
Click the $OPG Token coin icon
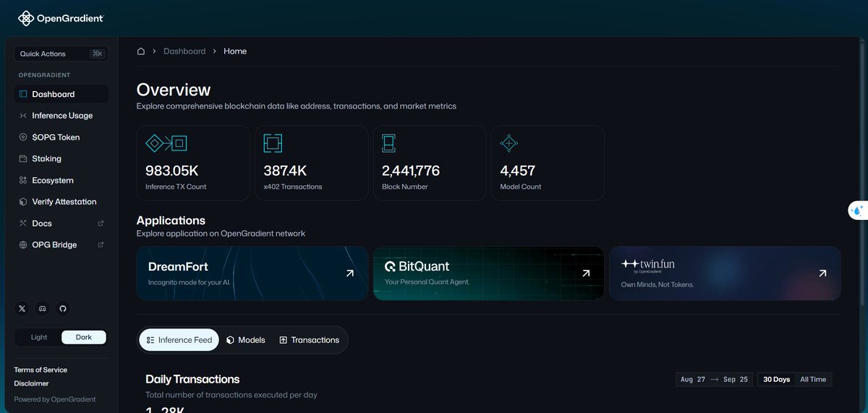click(x=23, y=137)
